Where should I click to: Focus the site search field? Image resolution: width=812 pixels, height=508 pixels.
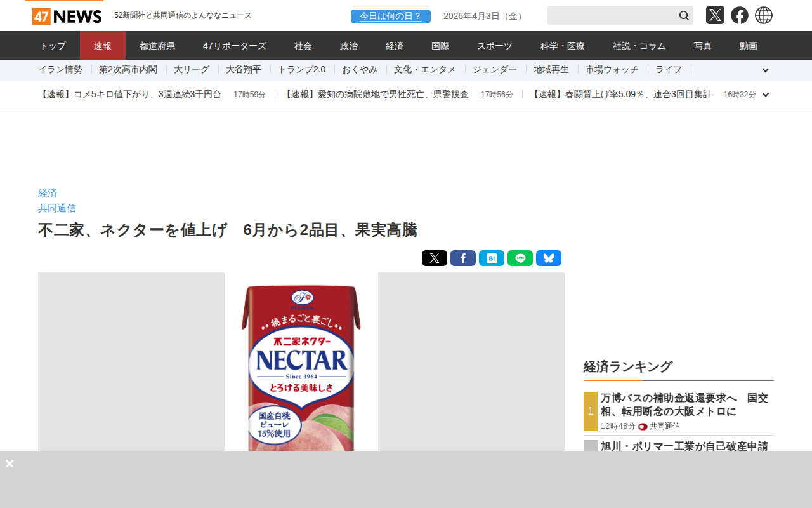[612, 15]
